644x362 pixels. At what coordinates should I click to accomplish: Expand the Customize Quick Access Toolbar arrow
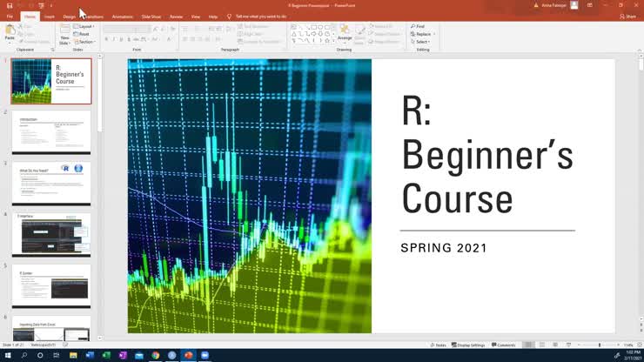pyautogui.click(x=51, y=6)
